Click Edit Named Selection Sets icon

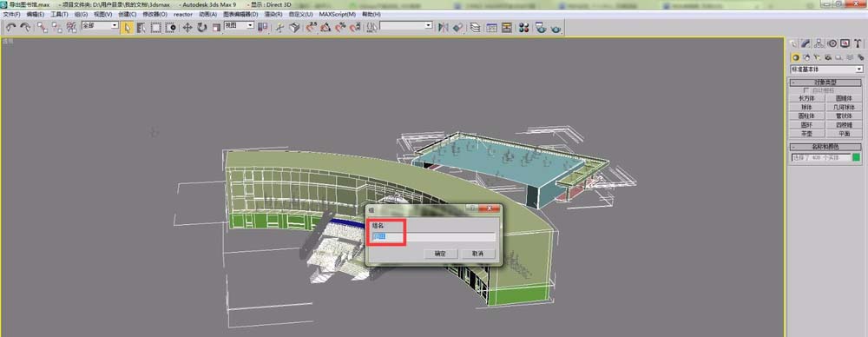(x=372, y=27)
